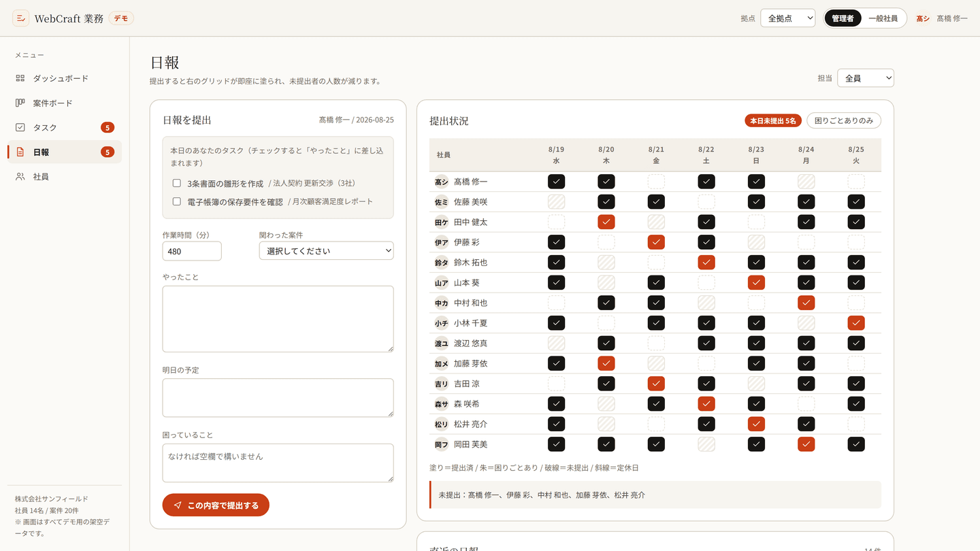Go to タスク in the sidebar
The width and height of the screenshot is (980, 551).
click(65, 127)
